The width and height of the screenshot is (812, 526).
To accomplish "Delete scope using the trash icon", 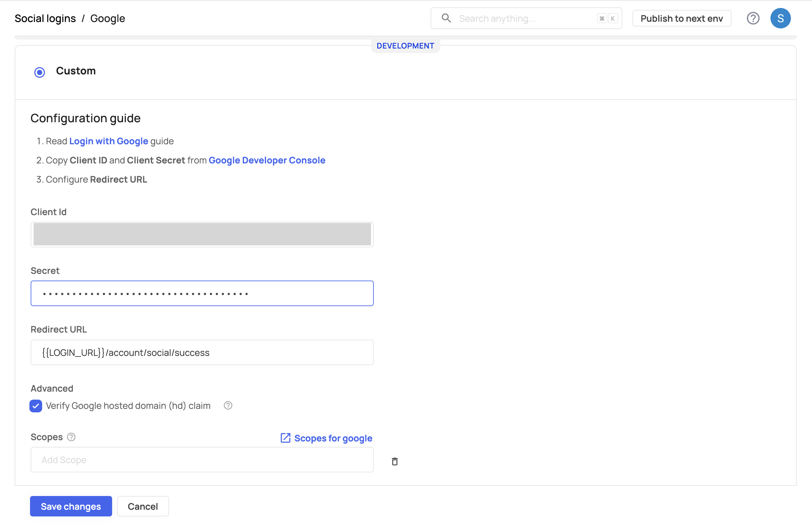I will (395, 461).
